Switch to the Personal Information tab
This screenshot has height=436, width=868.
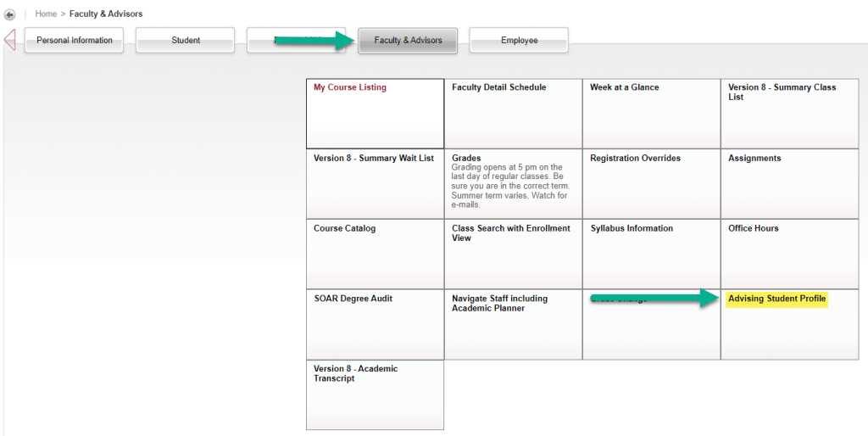pos(75,41)
